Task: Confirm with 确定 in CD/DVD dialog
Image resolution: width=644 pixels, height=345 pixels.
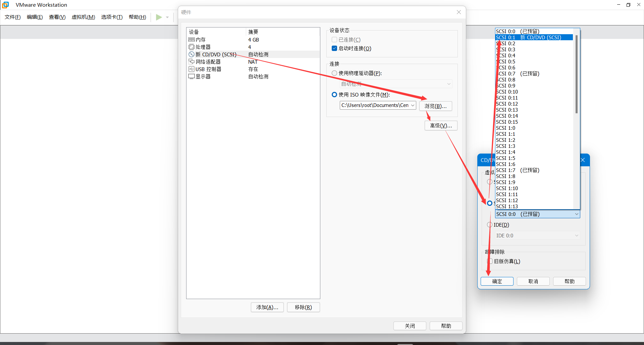Action: [497, 281]
